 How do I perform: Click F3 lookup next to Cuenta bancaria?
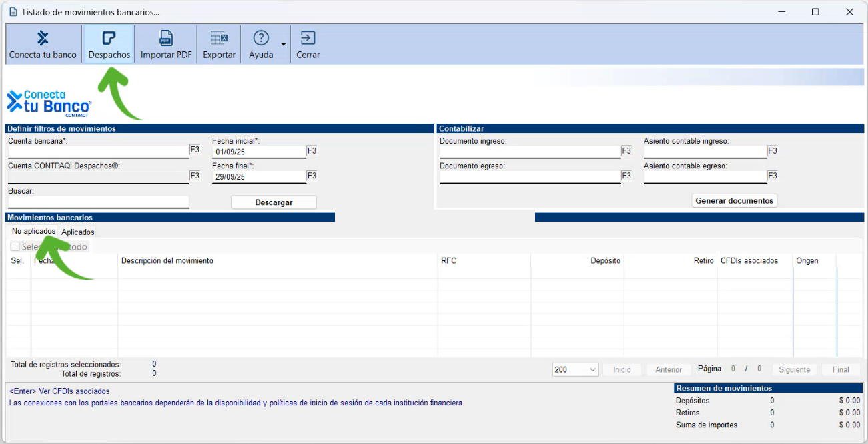195,150
